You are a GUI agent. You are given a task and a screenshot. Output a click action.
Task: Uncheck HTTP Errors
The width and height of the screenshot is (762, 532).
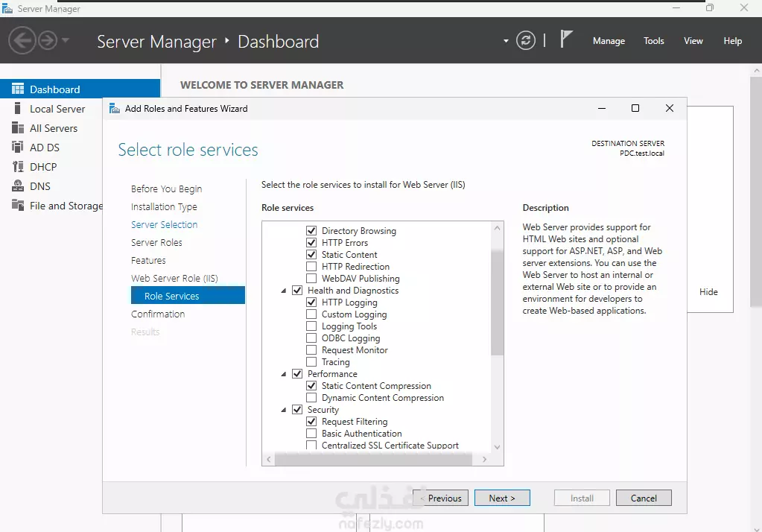(x=311, y=242)
